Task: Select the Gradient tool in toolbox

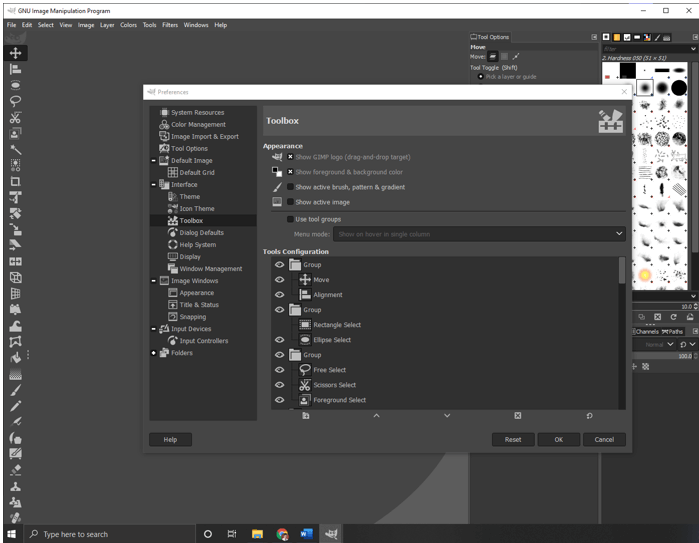Action: coord(16,374)
